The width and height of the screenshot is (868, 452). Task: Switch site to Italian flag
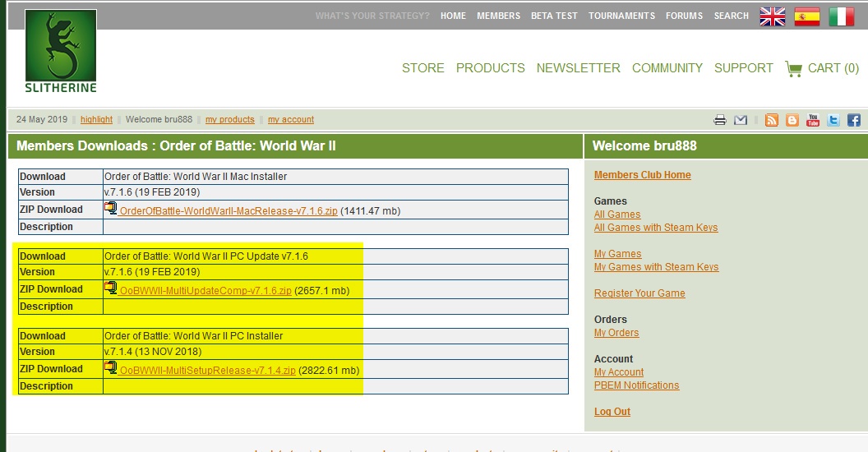tap(842, 16)
